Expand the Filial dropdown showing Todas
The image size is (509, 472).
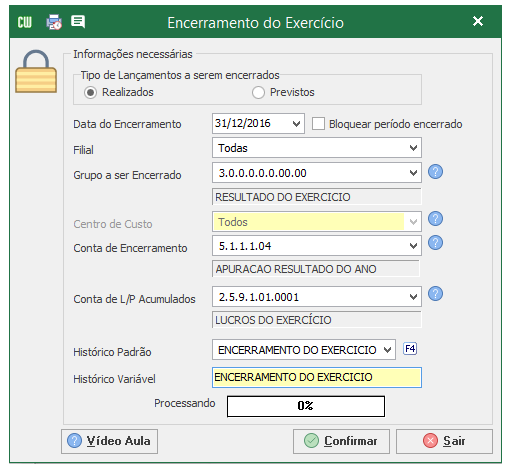[317, 148]
